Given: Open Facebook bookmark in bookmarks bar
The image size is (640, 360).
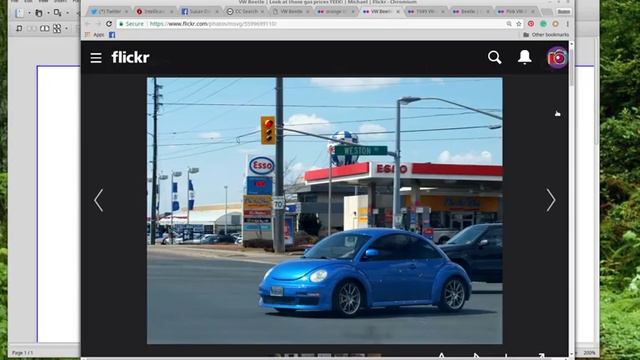Looking at the screenshot, I should point(112,35).
